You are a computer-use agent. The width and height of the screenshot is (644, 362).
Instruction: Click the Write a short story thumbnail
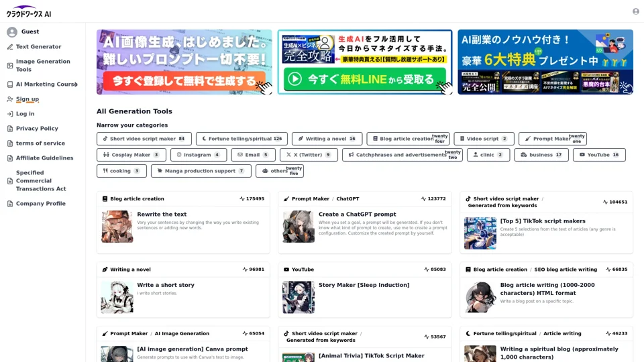point(117,297)
